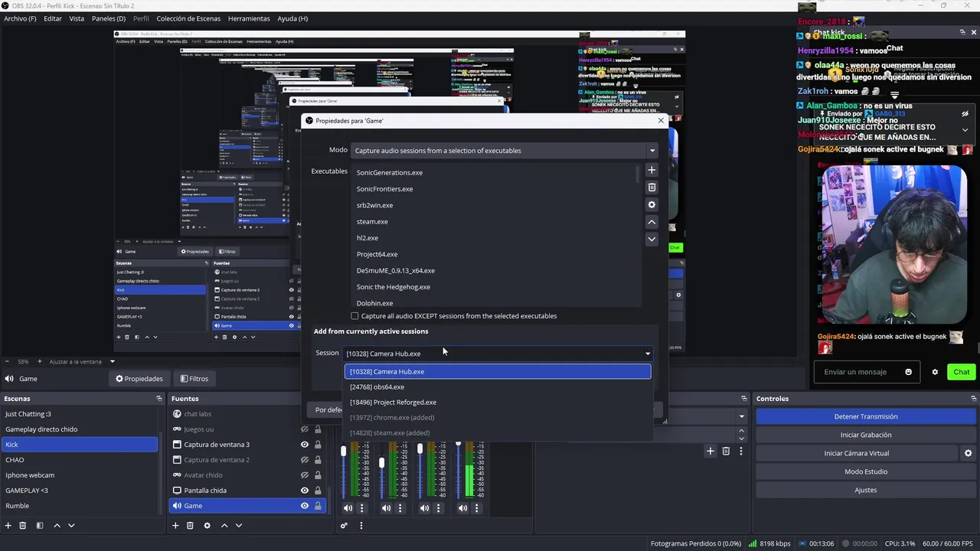
Task: Adjust third mixer channel volume slider
Action: (420, 450)
